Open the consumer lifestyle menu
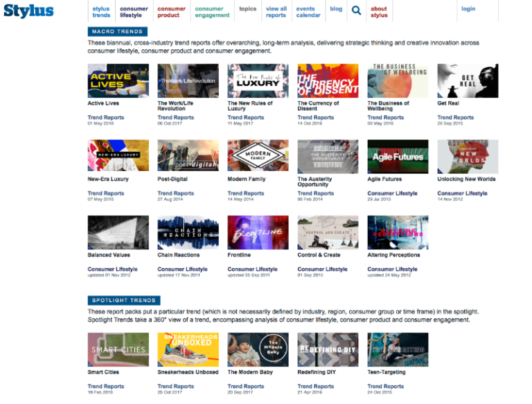Screen dimensions: 532x404 134,12
